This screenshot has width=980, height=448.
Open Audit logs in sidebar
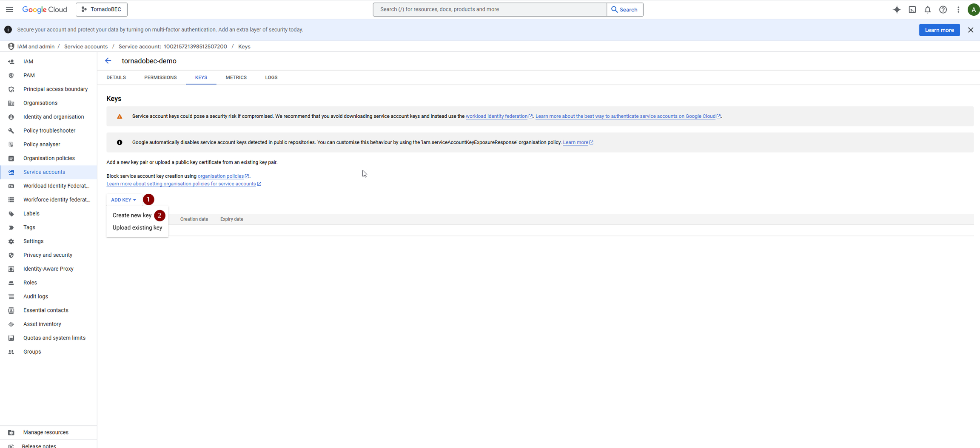36,296
